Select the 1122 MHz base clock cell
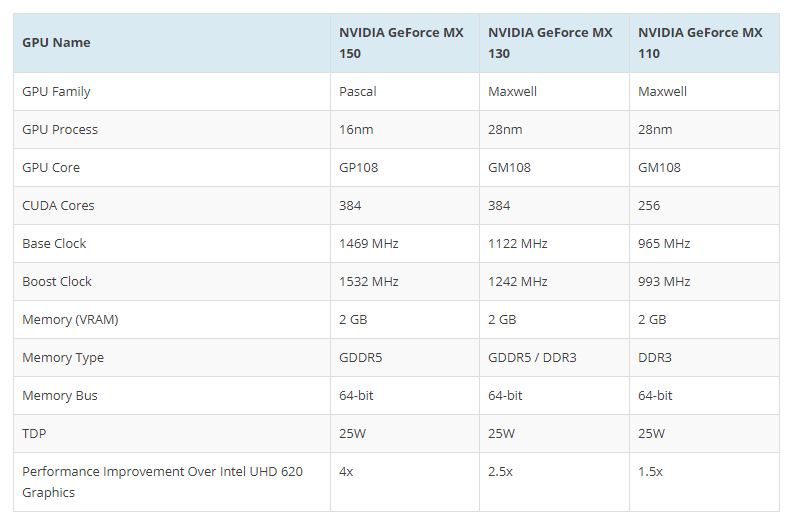This screenshot has height=525, width=787. [x=518, y=243]
